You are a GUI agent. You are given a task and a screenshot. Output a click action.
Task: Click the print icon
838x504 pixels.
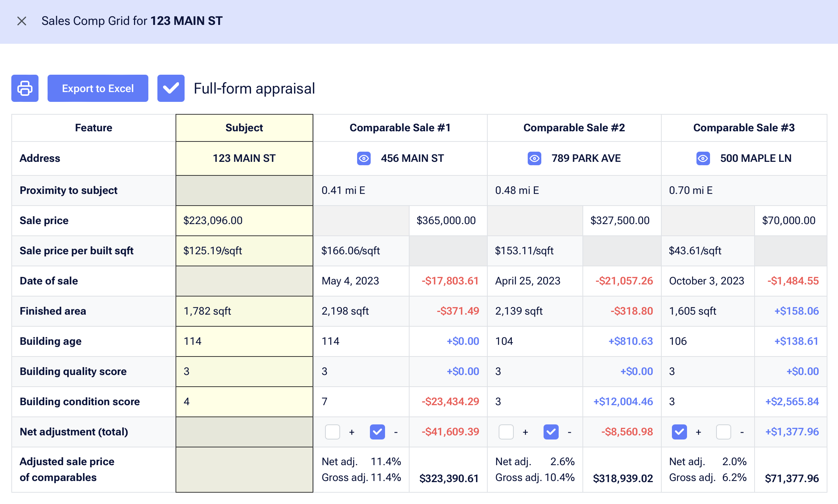(25, 88)
